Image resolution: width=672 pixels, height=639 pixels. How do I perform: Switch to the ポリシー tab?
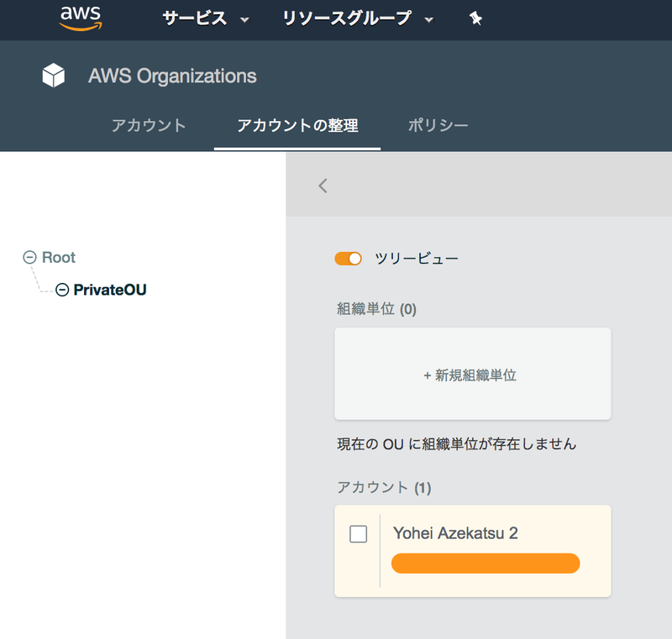pos(438,125)
